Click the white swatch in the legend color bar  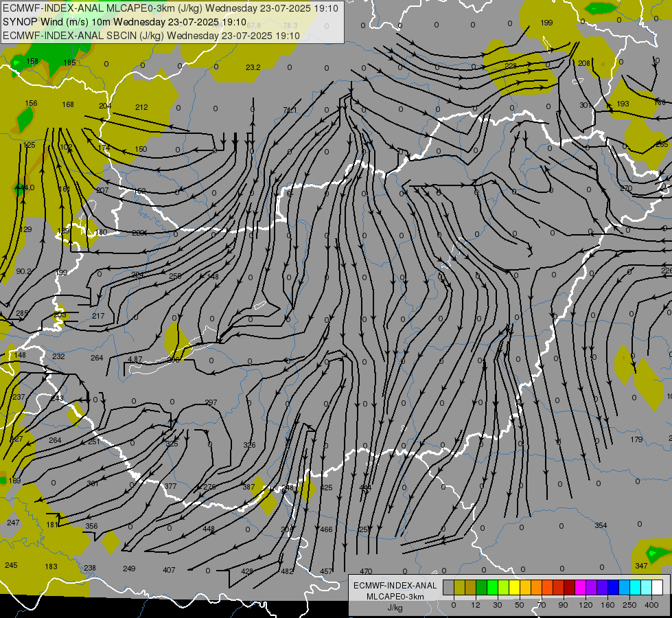[658, 588]
